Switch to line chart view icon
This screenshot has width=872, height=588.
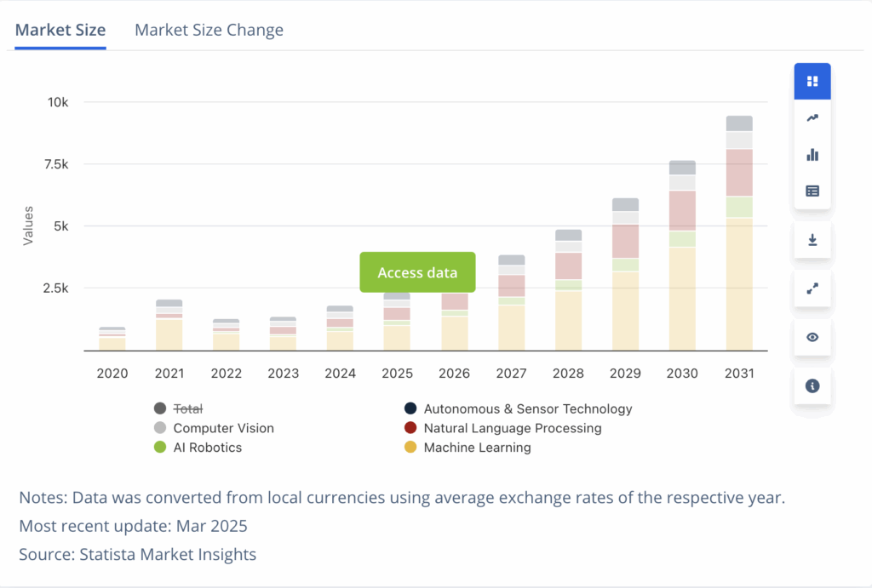click(x=812, y=118)
